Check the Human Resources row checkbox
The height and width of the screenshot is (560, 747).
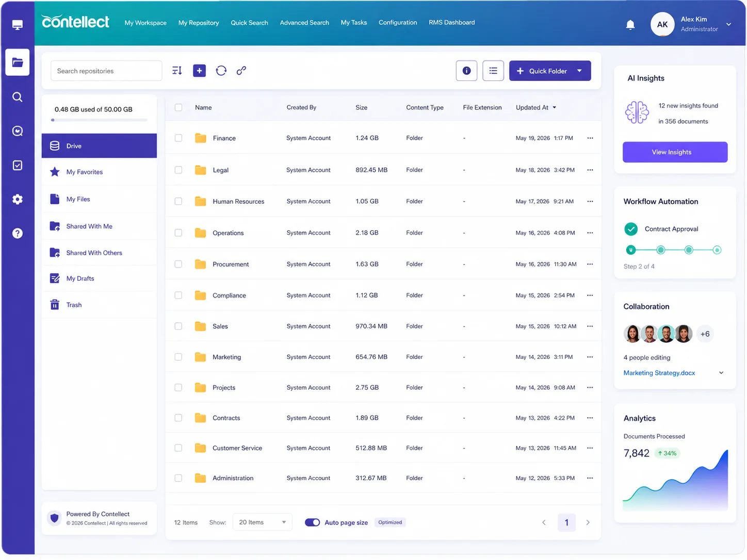pyautogui.click(x=178, y=201)
